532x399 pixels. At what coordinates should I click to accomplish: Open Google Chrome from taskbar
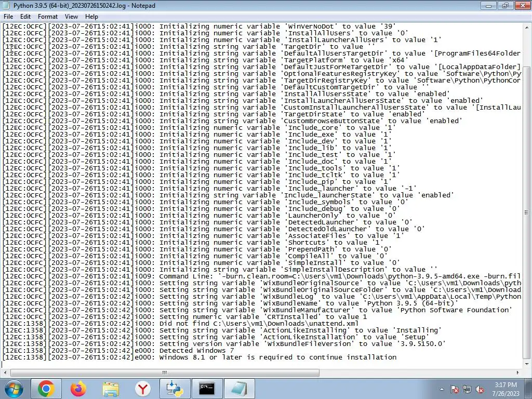tap(46, 389)
